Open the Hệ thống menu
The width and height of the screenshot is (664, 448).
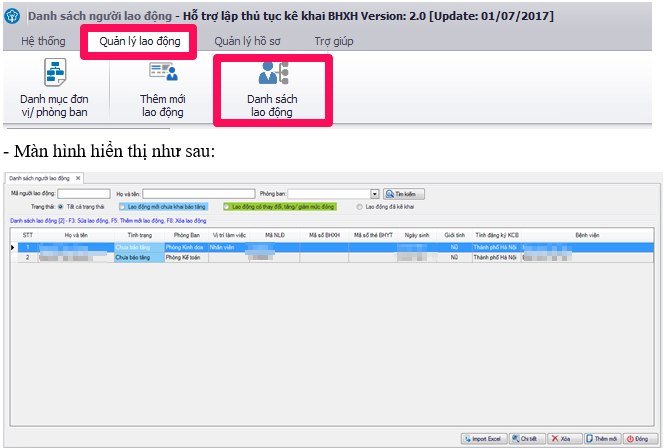42,41
